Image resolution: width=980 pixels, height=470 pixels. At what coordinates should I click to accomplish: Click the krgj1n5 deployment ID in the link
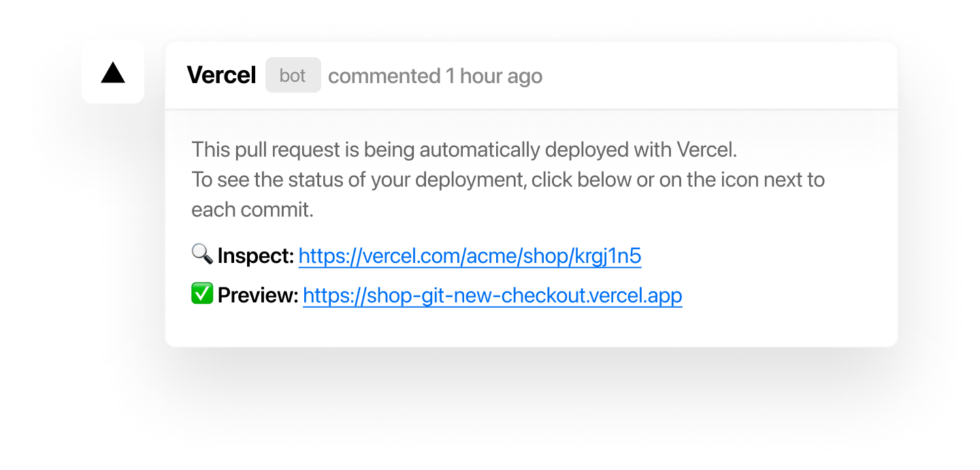608,256
